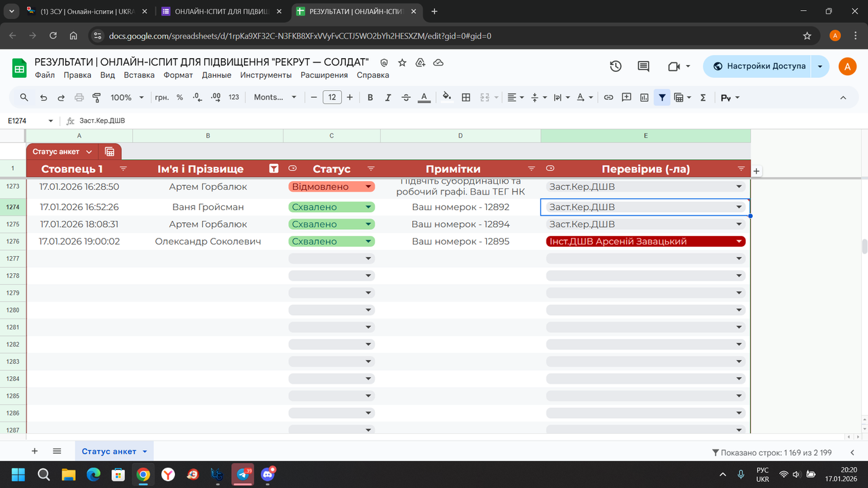Open the table views icon dropdown
Viewport: 868px width, 488px height.
682,98
